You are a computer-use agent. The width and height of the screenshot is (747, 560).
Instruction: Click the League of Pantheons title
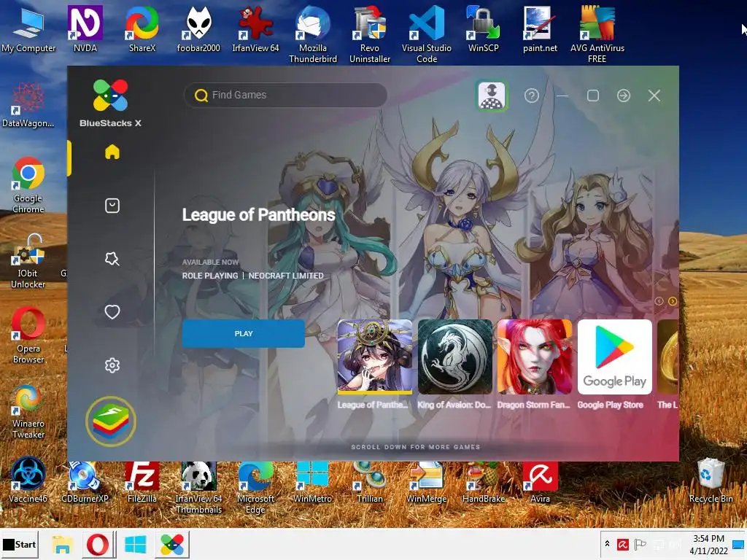click(259, 215)
